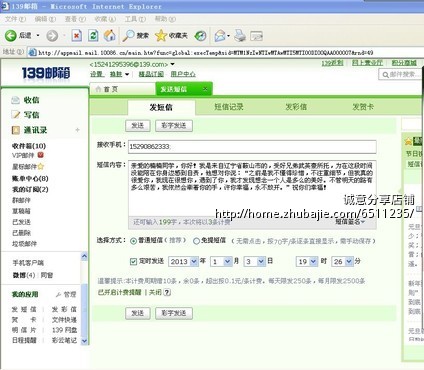This screenshot has width=424, height=370.
Task: Open the 已发送 folder
Action: [x=21, y=222]
